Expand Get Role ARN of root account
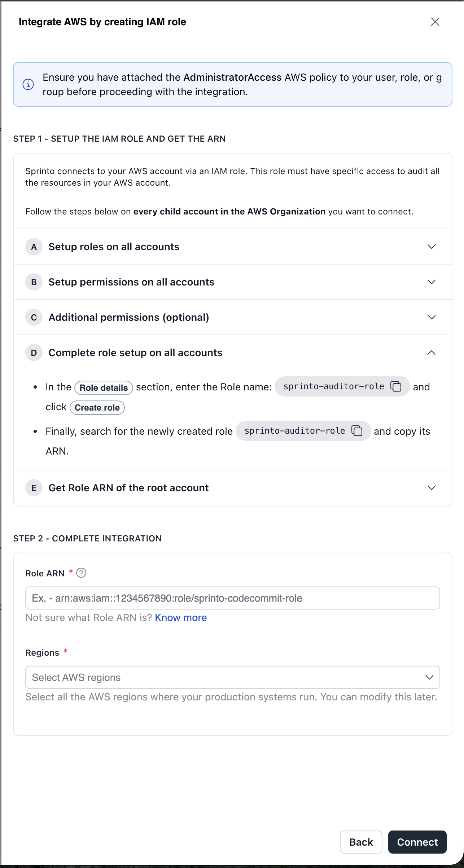 pos(431,488)
